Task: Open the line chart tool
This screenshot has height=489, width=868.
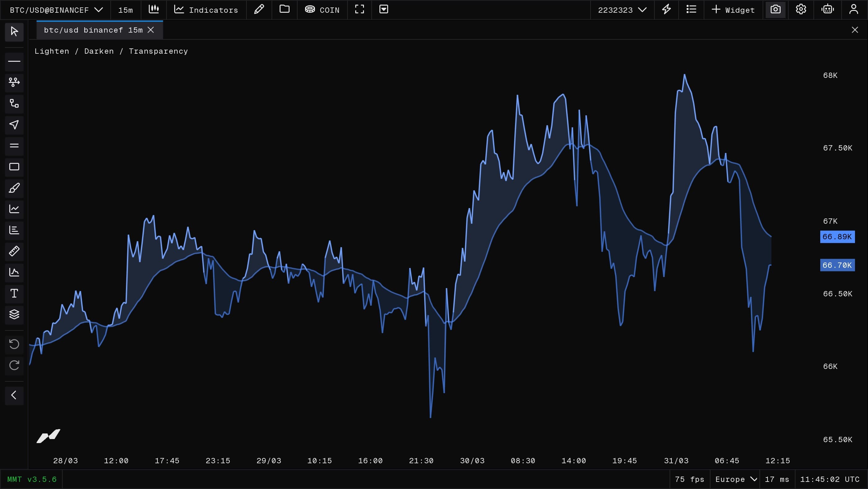Action: coord(14,209)
